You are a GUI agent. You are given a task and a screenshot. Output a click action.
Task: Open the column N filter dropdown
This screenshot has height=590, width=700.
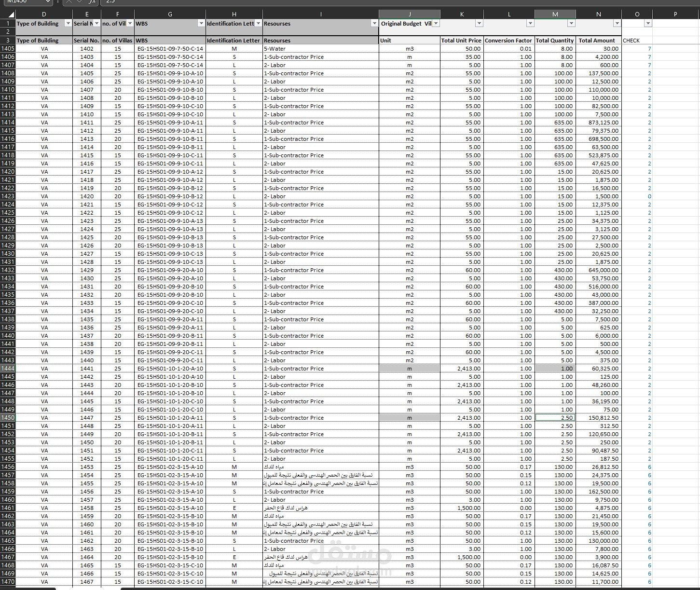point(617,24)
